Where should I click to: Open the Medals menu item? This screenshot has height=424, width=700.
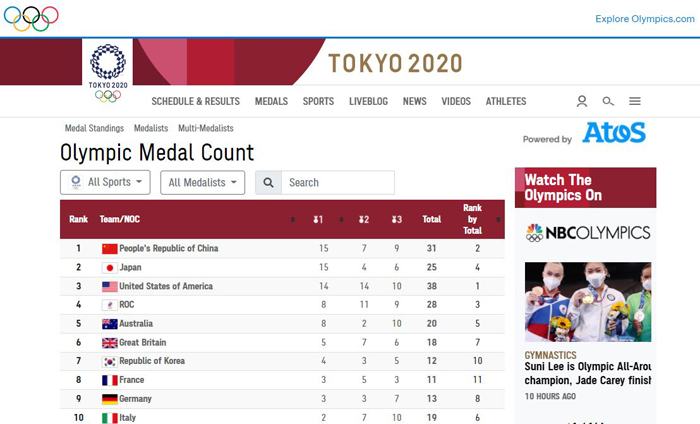click(271, 101)
